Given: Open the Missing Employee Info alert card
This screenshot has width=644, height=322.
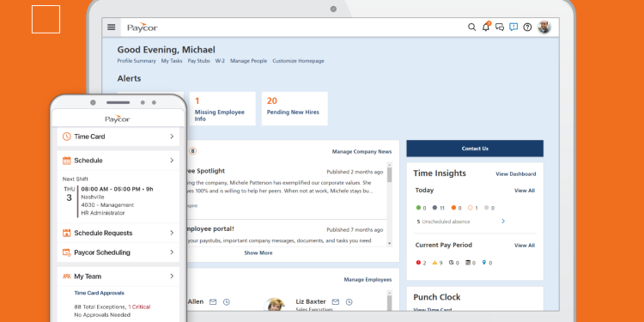Looking at the screenshot, I should pyautogui.click(x=222, y=108).
